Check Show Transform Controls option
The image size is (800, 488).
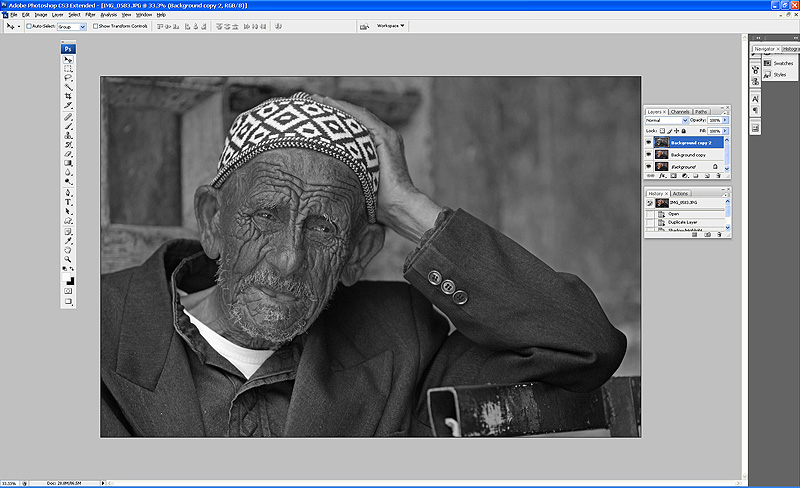(96, 26)
